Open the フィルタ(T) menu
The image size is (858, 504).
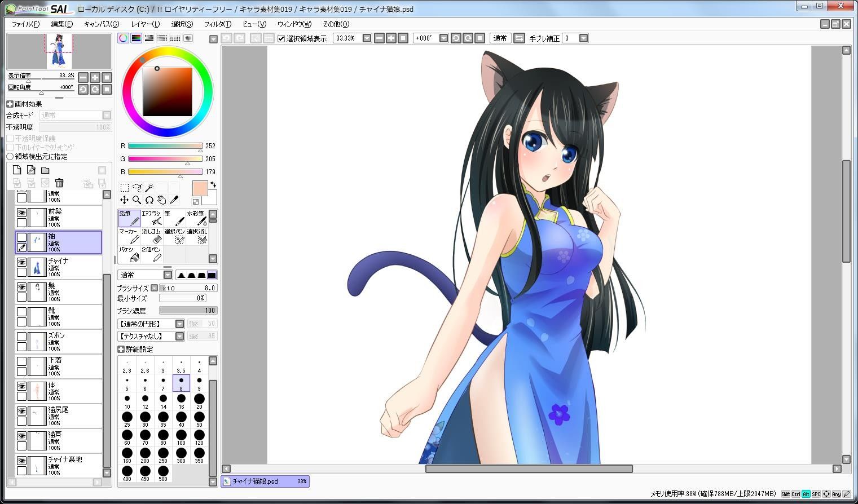(217, 24)
